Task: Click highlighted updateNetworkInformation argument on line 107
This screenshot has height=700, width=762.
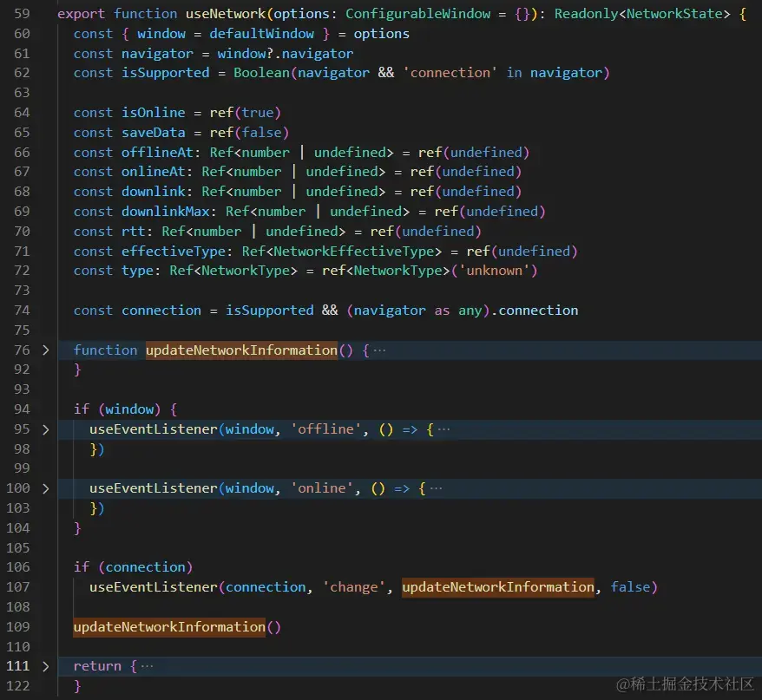Action: pyautogui.click(x=498, y=587)
